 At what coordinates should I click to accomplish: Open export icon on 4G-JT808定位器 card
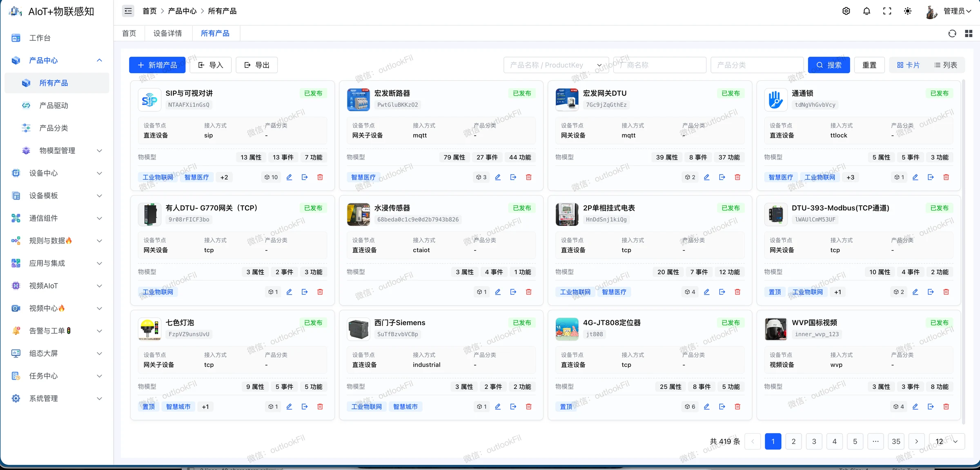coord(722,406)
